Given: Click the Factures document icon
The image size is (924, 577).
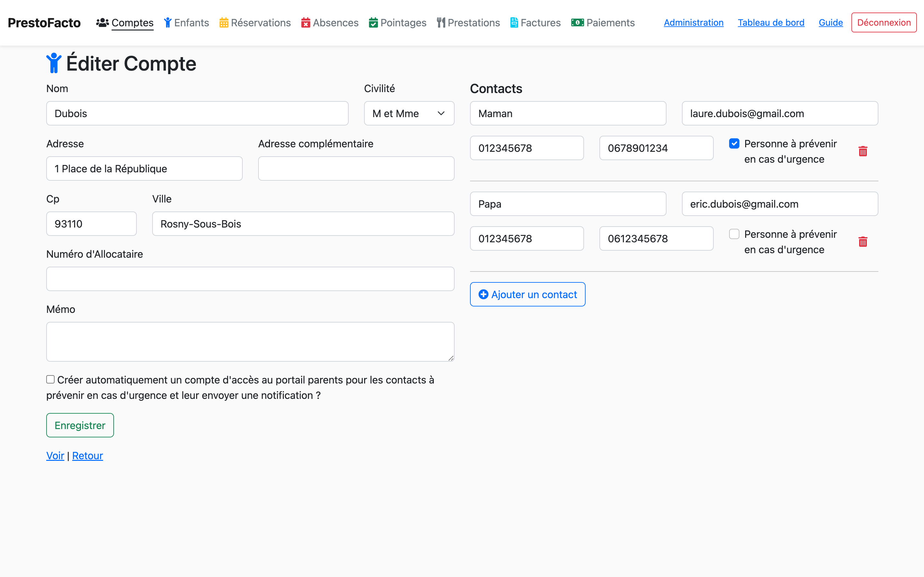Looking at the screenshot, I should click(514, 22).
